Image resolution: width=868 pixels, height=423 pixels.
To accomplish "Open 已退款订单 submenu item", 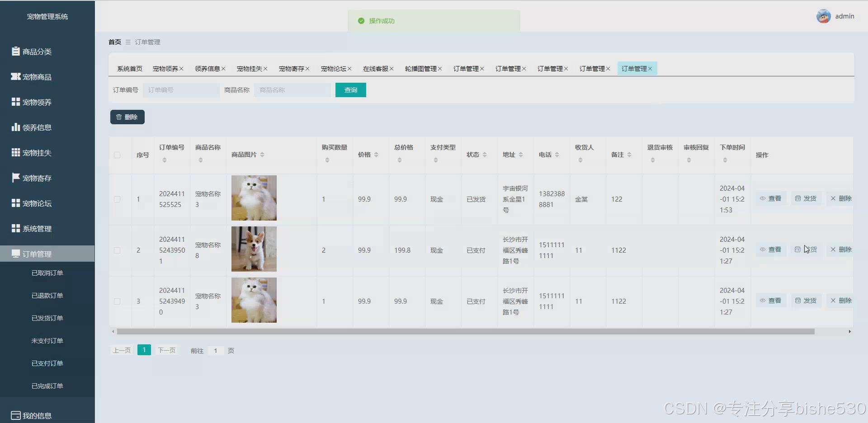I will pyautogui.click(x=47, y=296).
